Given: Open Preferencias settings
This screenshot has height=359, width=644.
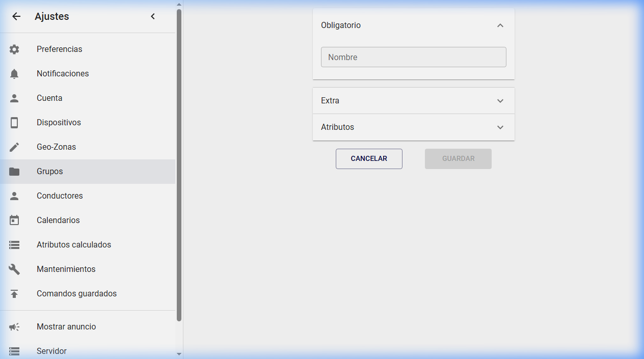Looking at the screenshot, I should (88, 49).
